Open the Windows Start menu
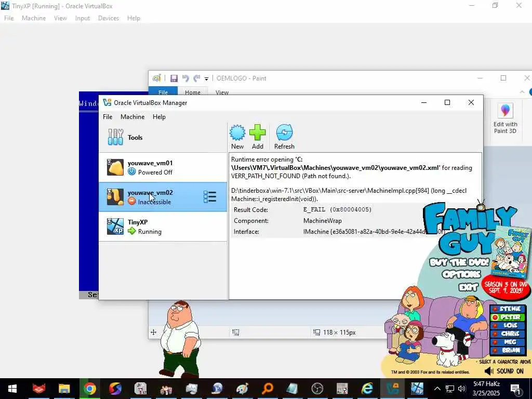The image size is (532, 399). (x=12, y=389)
